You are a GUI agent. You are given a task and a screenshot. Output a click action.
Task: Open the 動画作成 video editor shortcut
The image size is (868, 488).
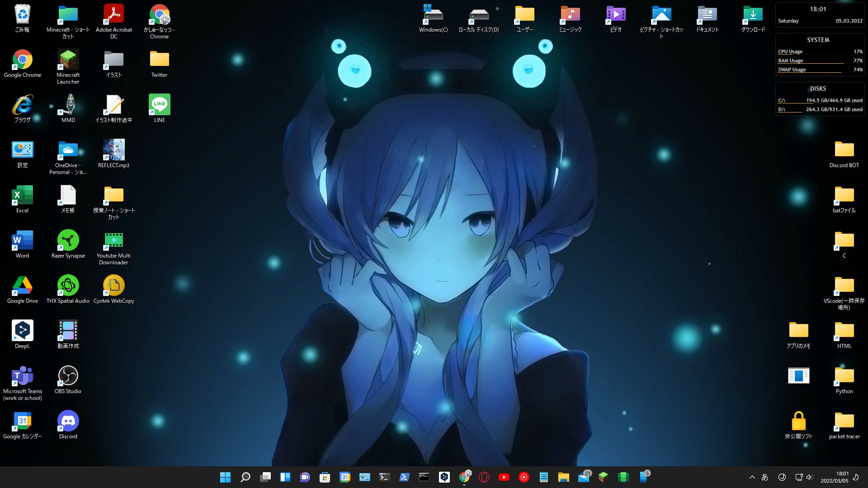pyautogui.click(x=68, y=335)
